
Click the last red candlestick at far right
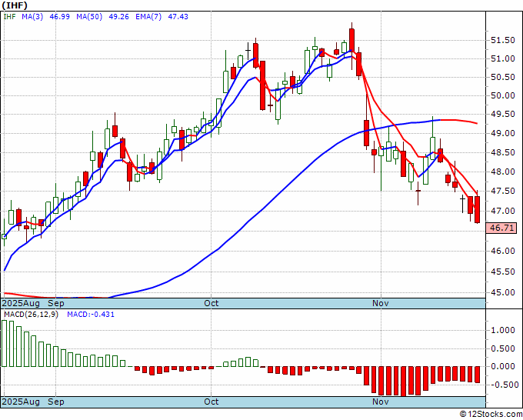(478, 209)
